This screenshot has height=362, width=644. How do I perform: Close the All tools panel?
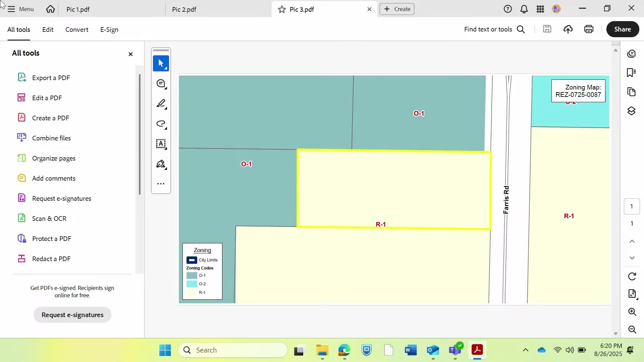(x=130, y=54)
